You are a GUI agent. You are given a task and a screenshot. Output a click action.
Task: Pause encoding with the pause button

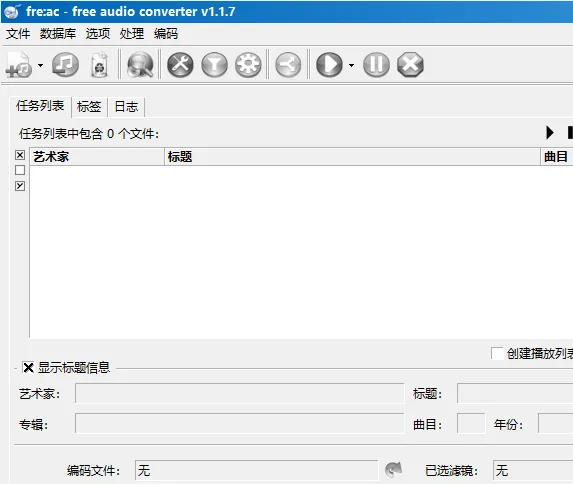tap(376, 65)
